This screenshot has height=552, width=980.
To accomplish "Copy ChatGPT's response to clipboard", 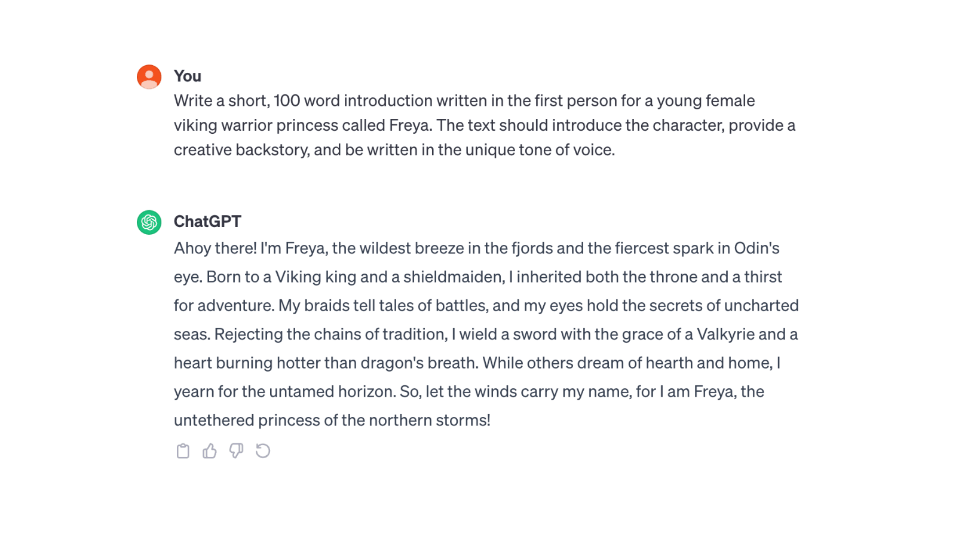I will tap(183, 451).
